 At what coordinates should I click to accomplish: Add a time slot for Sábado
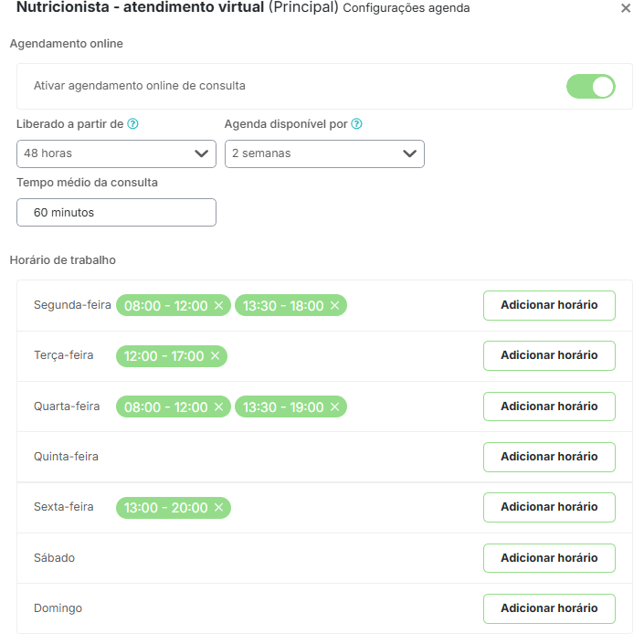(x=549, y=558)
